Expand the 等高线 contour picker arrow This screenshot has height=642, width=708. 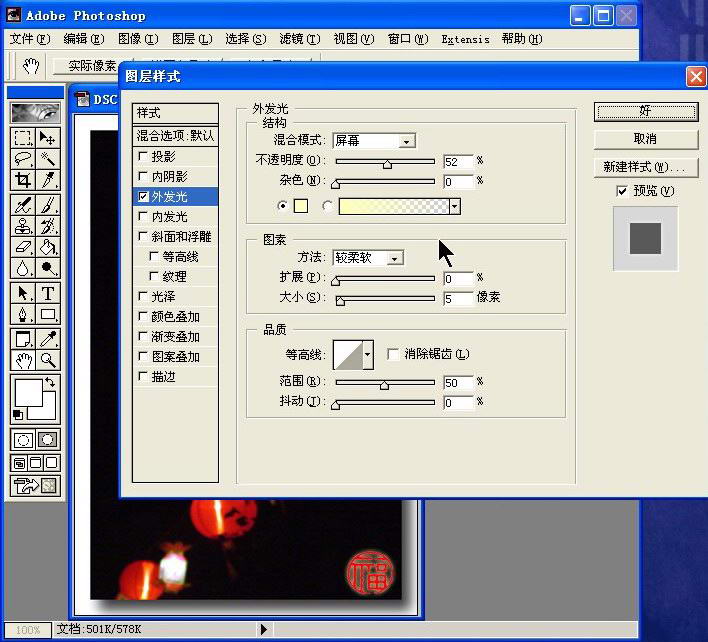point(367,354)
